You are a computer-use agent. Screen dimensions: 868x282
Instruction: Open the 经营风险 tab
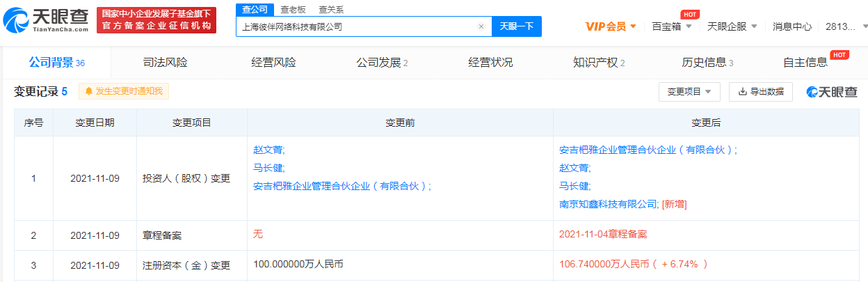pyautogui.click(x=273, y=63)
